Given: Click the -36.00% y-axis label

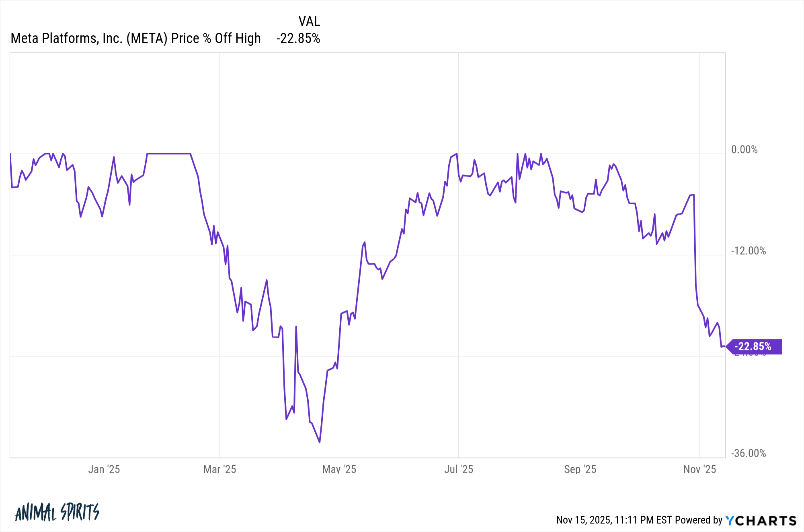Looking at the screenshot, I should [748, 454].
